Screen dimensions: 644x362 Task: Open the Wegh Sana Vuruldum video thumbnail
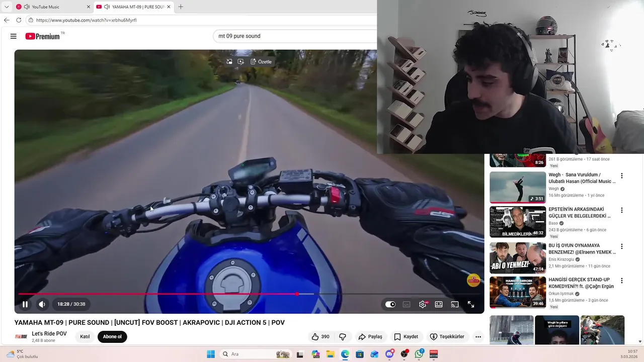point(518,188)
